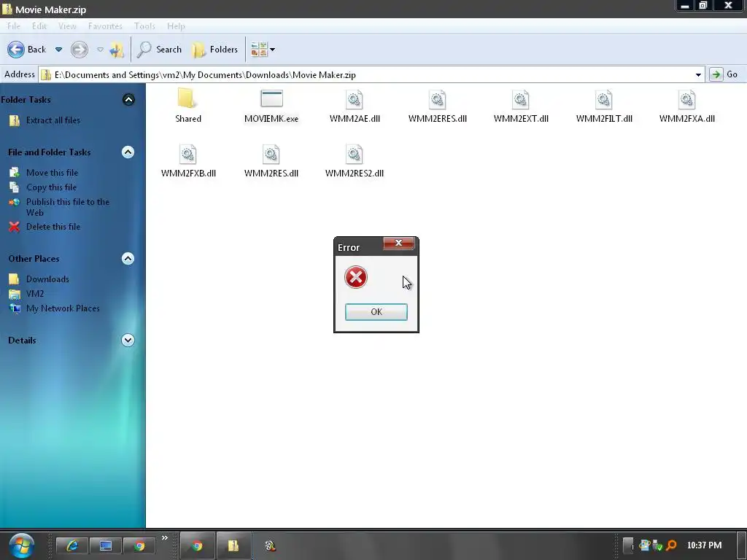Select the WMM2ERES.dll file
Image resolution: width=747 pixels, height=560 pixels.
[x=438, y=106]
